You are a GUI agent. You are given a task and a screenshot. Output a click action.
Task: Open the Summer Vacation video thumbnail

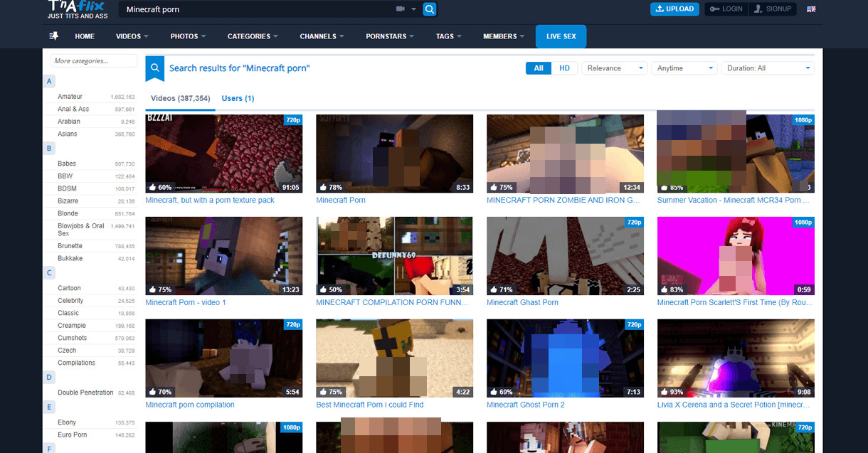point(736,154)
